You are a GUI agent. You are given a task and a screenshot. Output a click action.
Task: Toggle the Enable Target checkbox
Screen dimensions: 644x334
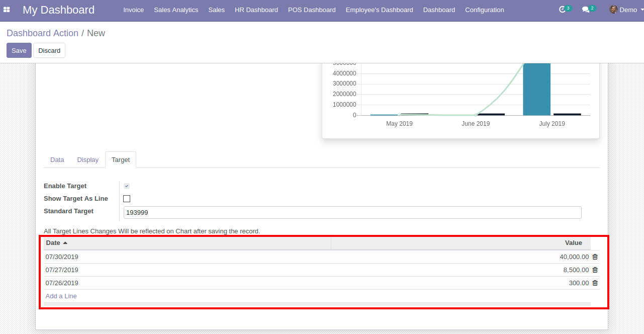point(127,186)
